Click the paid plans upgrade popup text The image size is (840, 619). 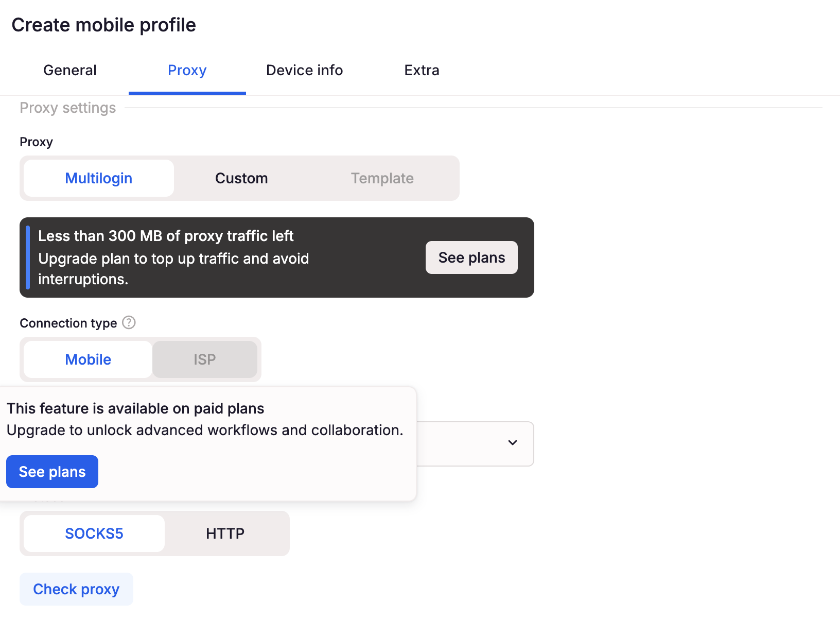coord(205,419)
